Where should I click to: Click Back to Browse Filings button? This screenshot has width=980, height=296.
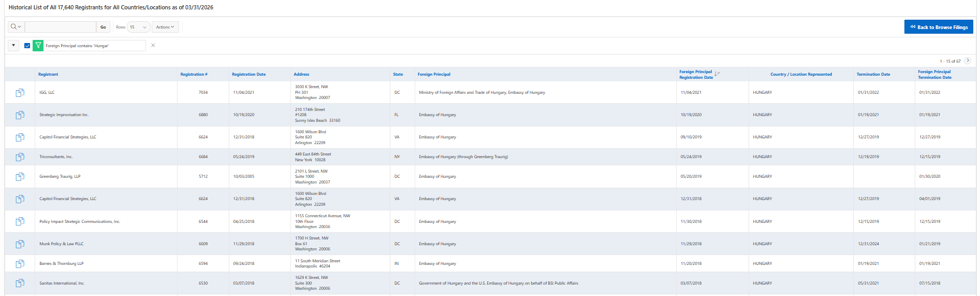pyautogui.click(x=938, y=27)
